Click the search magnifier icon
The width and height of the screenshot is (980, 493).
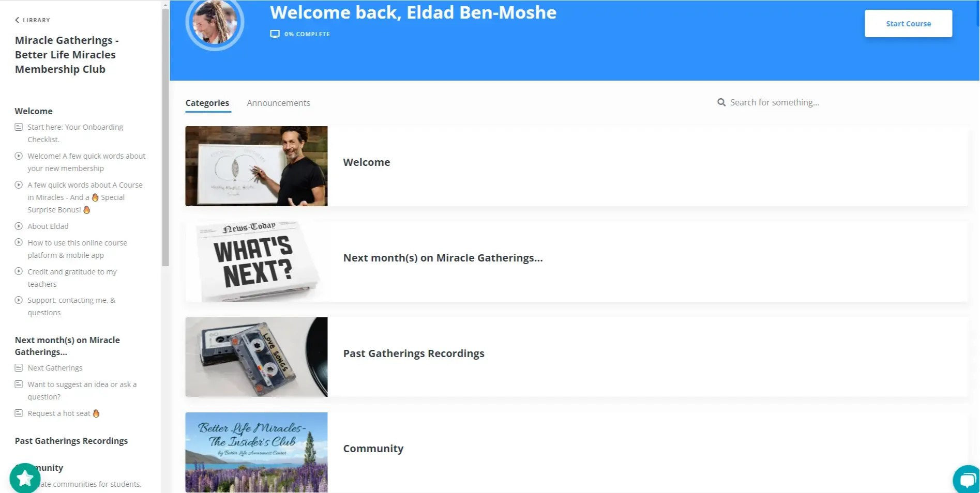click(721, 102)
